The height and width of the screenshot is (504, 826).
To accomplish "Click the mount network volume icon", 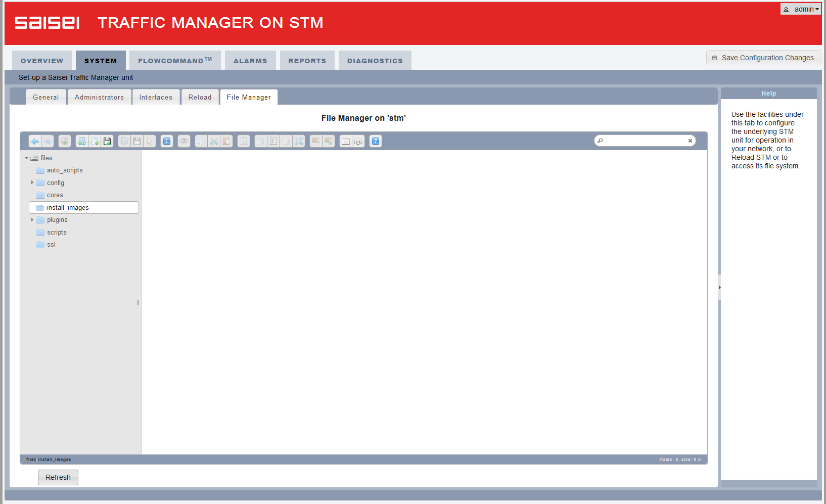I will [x=64, y=141].
